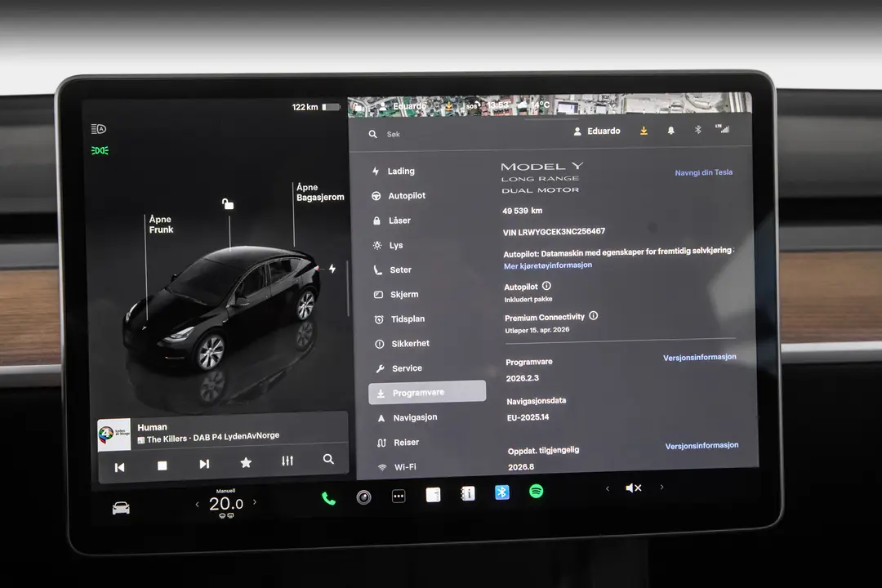The height and width of the screenshot is (588, 882).
Task: Open the Reiser trips menu
Action: coord(399,443)
